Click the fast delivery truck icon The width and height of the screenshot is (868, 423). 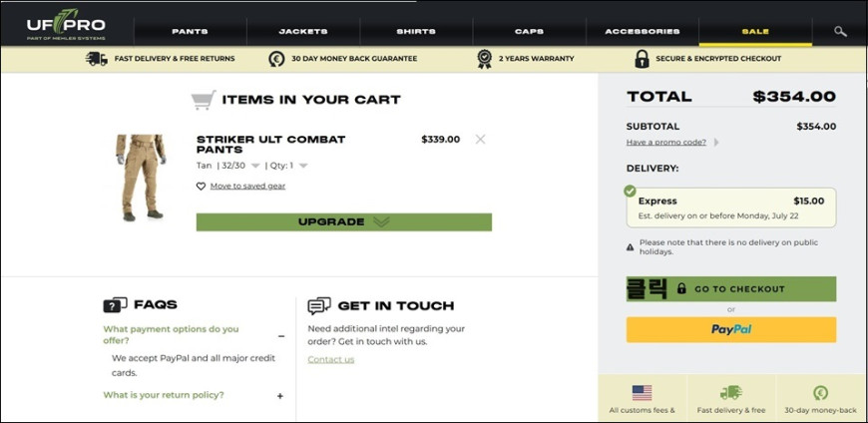click(x=97, y=59)
